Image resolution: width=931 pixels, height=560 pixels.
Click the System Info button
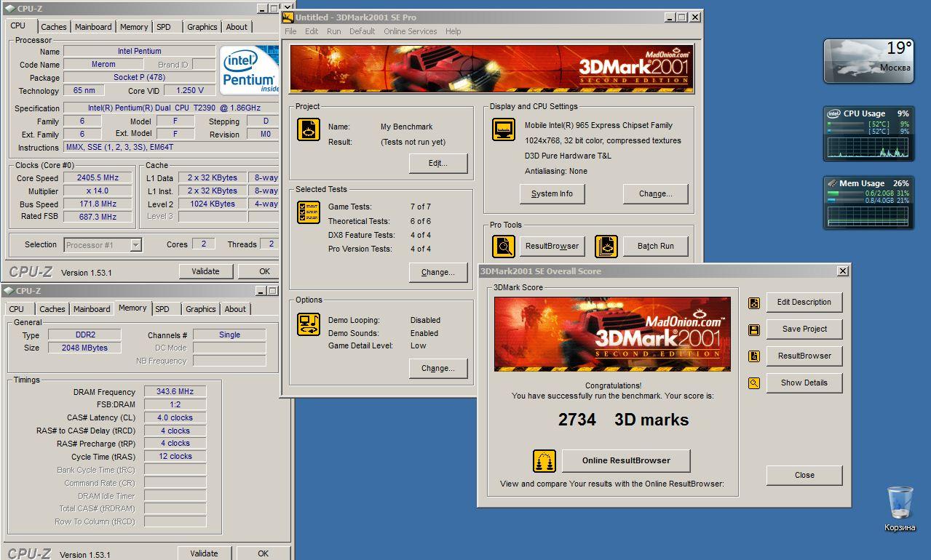(x=552, y=194)
